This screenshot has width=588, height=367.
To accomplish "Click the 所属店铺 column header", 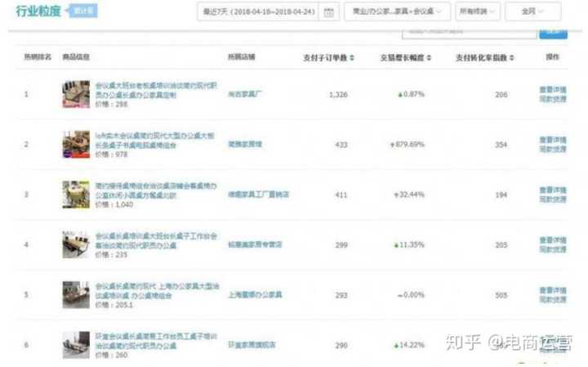I will [242, 57].
